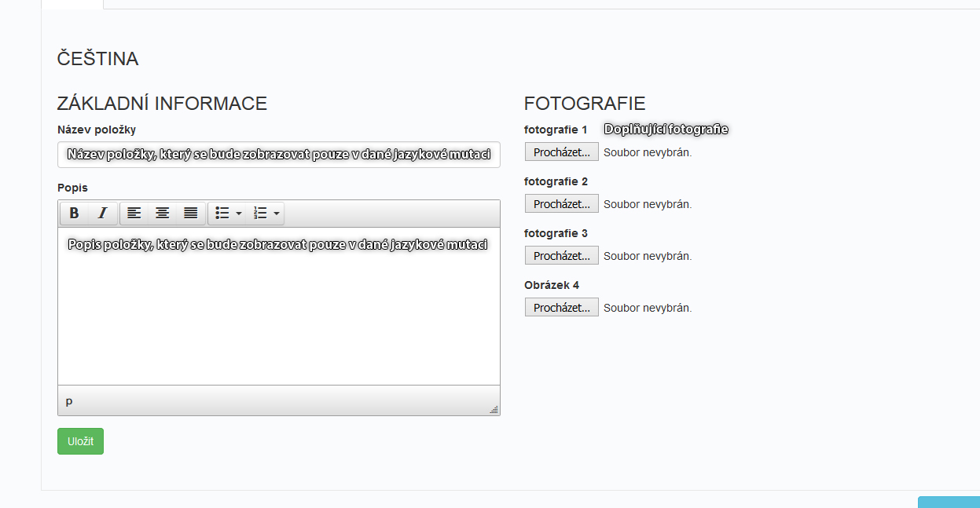
Task: Click inside the Popis text editor area
Action: click(279, 306)
